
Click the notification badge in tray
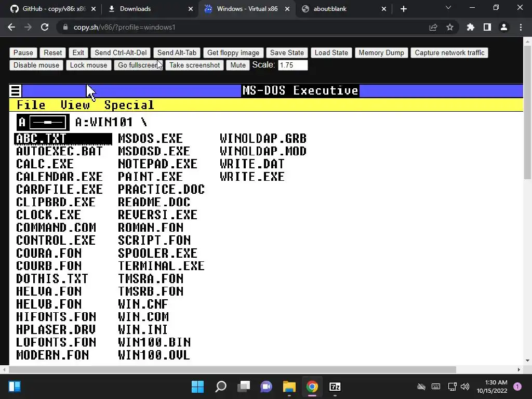click(x=517, y=387)
